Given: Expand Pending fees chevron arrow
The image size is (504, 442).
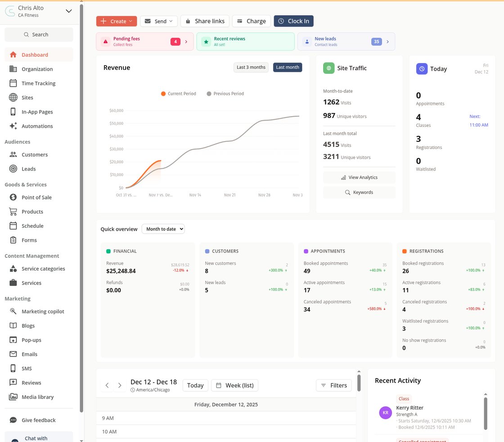Looking at the screenshot, I should click(x=186, y=41).
